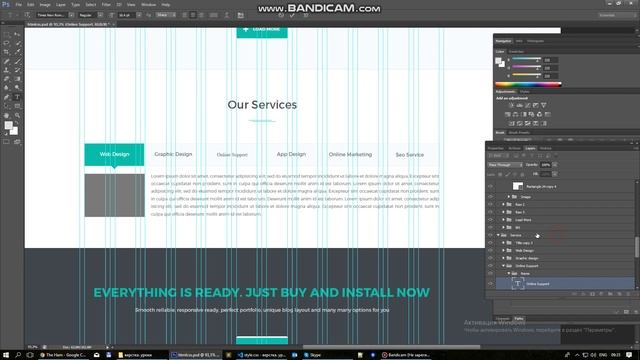Open the font family dropdown
640x360 pixels.
71,15
